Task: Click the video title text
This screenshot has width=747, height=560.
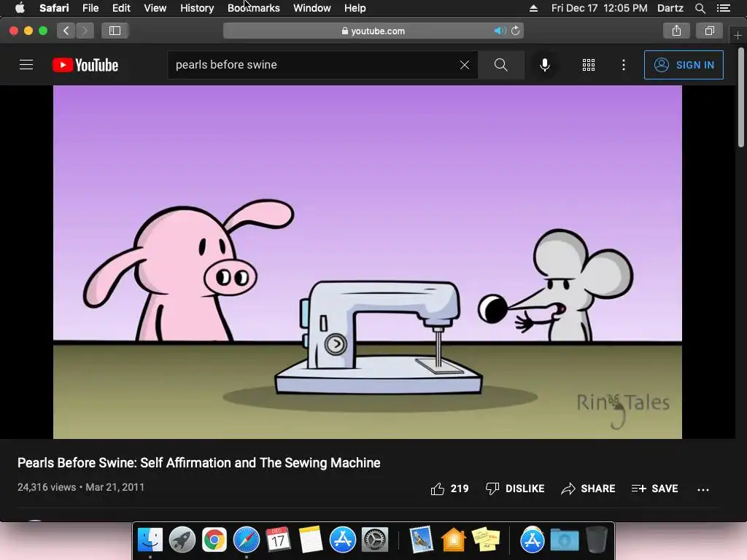Action: [x=198, y=463]
